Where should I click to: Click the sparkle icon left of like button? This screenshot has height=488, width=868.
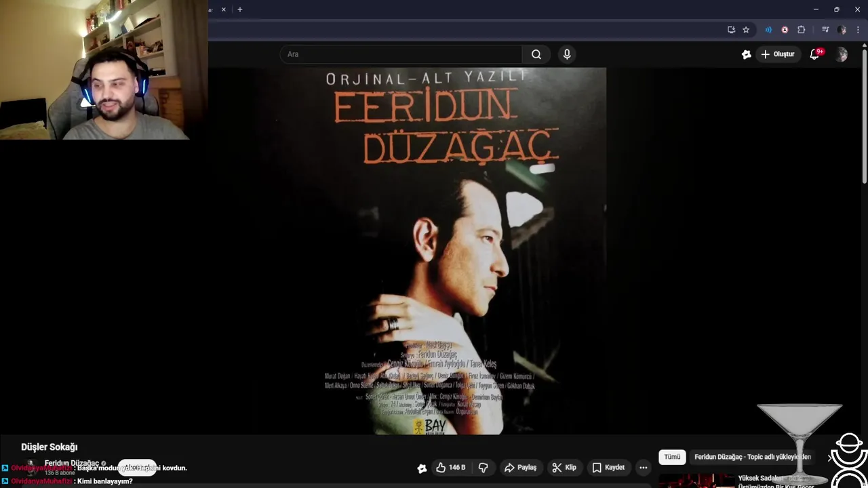point(422,468)
